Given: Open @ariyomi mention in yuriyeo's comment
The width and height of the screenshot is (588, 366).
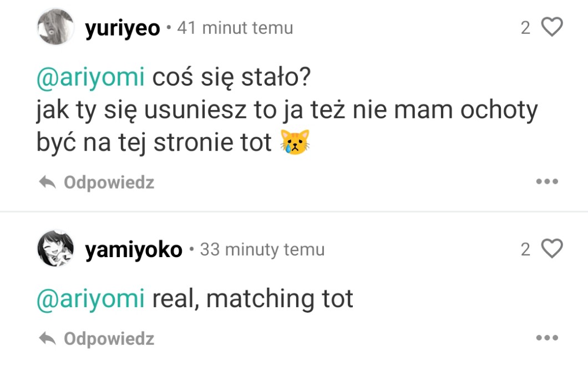Looking at the screenshot, I should tap(90, 78).
